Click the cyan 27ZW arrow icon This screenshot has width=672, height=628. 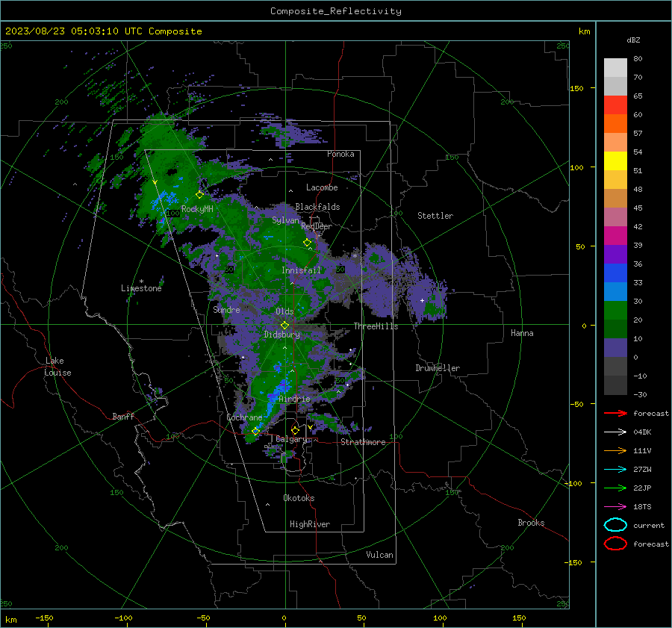(615, 470)
